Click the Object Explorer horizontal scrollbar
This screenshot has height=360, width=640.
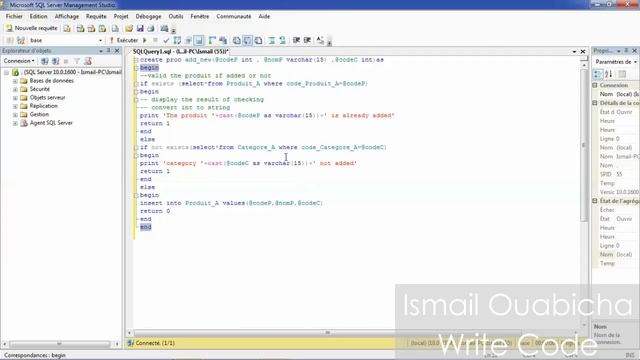pos(60,344)
